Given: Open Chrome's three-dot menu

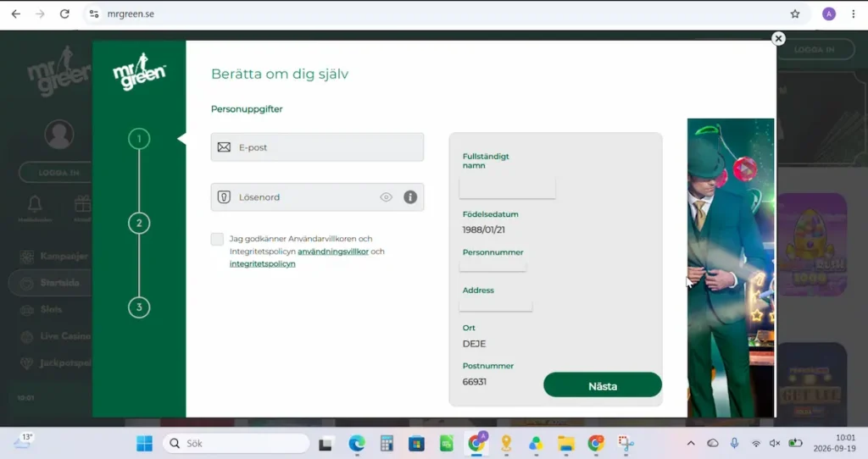Looking at the screenshot, I should 853,14.
